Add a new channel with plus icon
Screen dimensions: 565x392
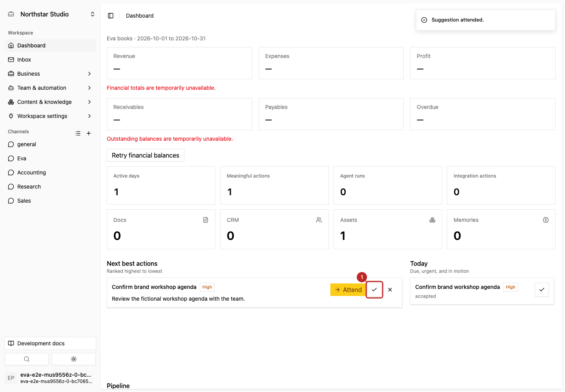[89, 133]
